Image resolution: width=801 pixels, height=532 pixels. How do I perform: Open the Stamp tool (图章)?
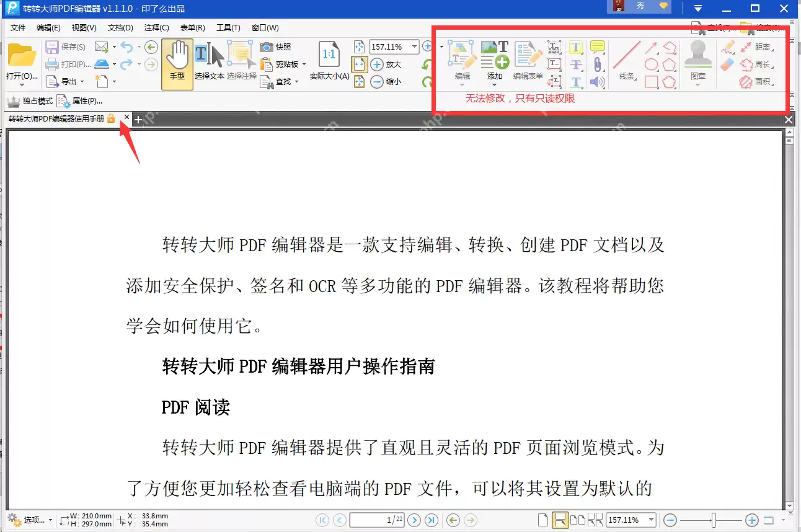697,59
